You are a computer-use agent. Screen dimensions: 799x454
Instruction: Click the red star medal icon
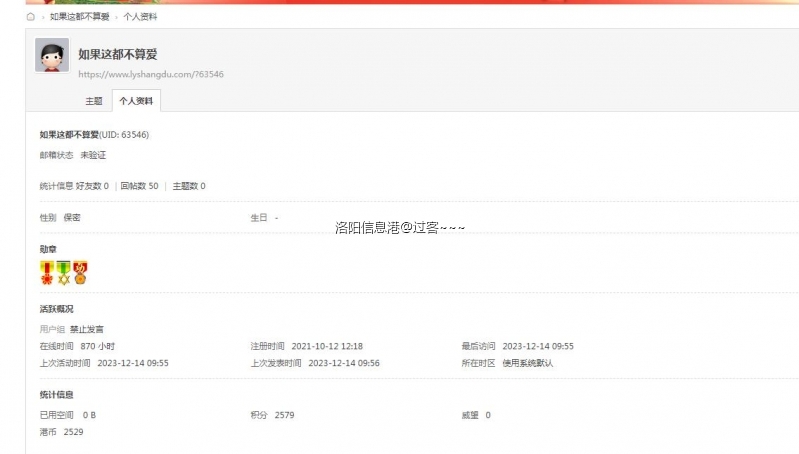coord(47,273)
